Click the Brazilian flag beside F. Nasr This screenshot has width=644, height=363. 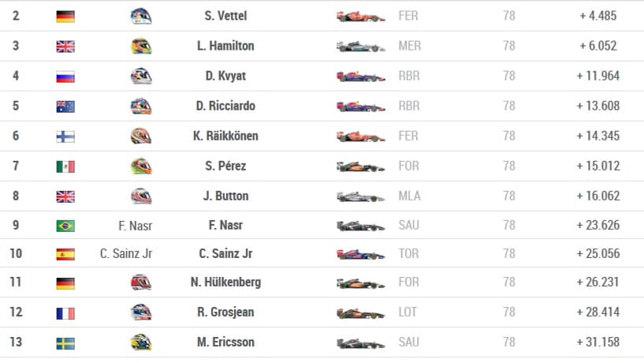pos(65,226)
